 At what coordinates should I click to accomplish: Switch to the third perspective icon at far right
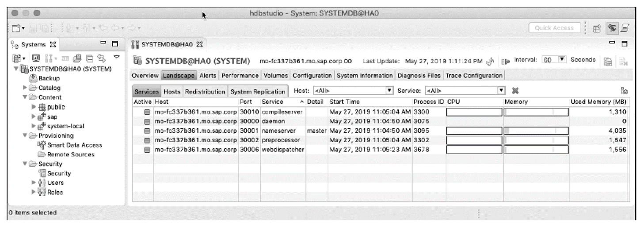tap(625, 28)
